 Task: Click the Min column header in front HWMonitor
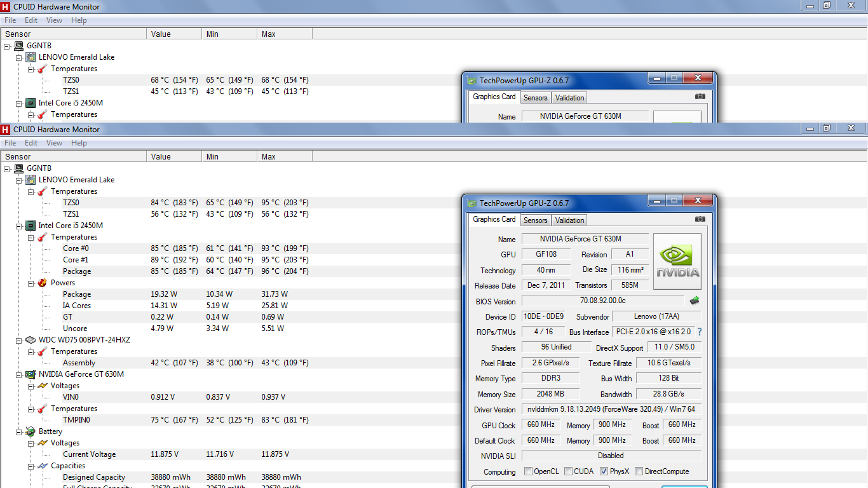click(229, 156)
